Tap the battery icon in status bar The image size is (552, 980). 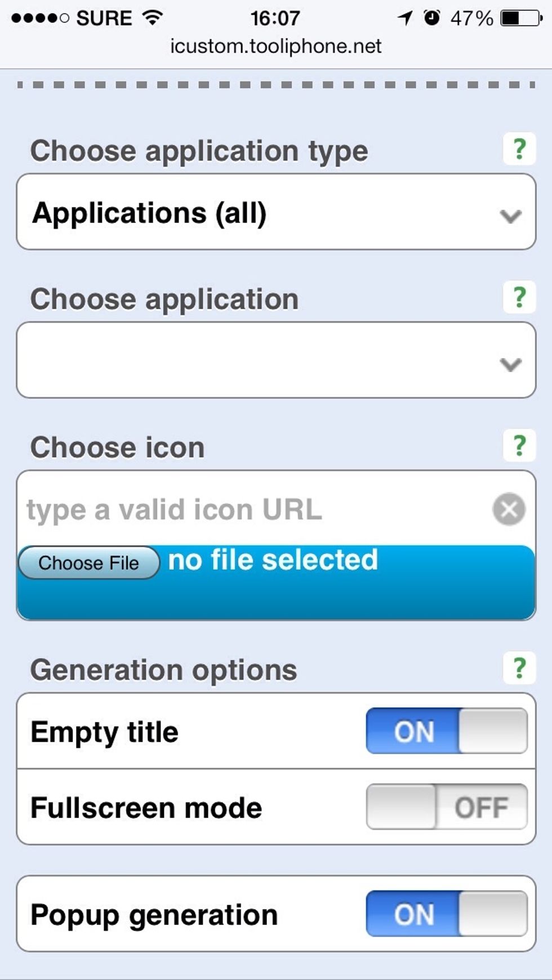click(x=521, y=18)
